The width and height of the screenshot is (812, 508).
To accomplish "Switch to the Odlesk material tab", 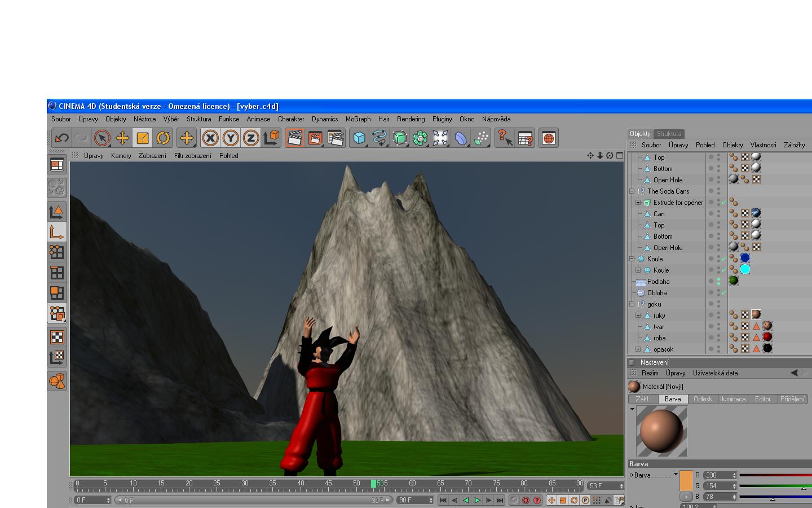I will [x=703, y=399].
